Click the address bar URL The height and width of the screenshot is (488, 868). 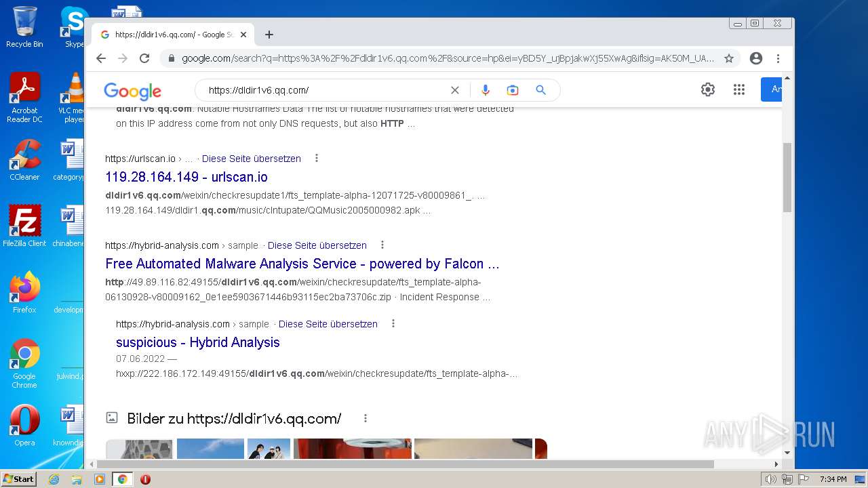tap(448, 58)
